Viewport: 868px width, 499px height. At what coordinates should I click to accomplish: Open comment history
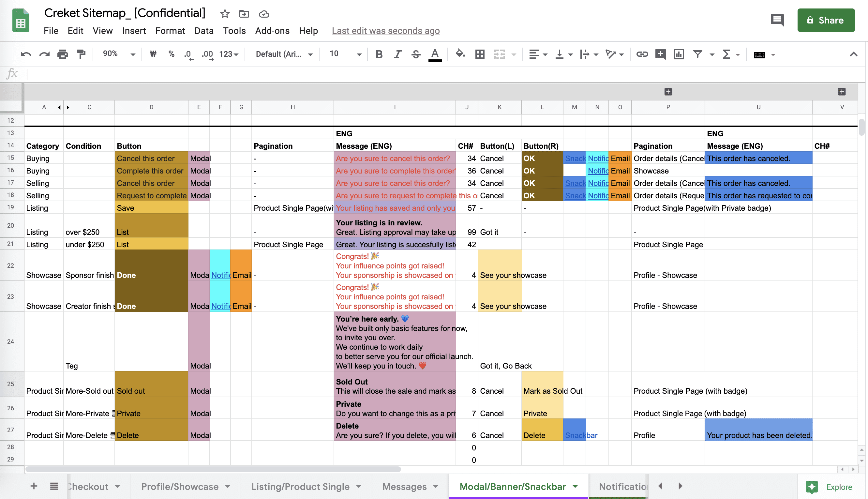[777, 20]
